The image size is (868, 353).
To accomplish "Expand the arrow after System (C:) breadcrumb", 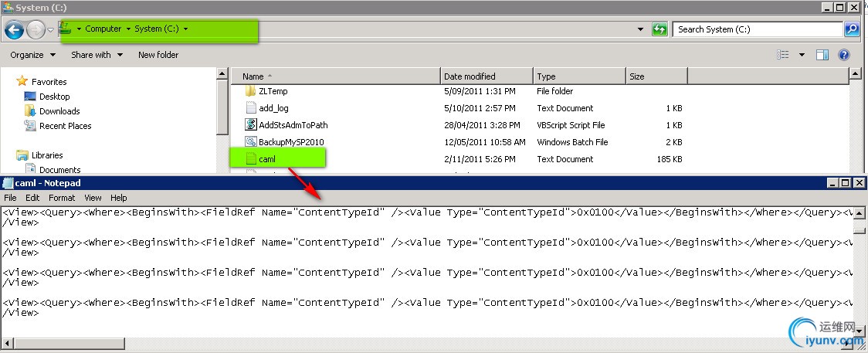I will coord(185,29).
